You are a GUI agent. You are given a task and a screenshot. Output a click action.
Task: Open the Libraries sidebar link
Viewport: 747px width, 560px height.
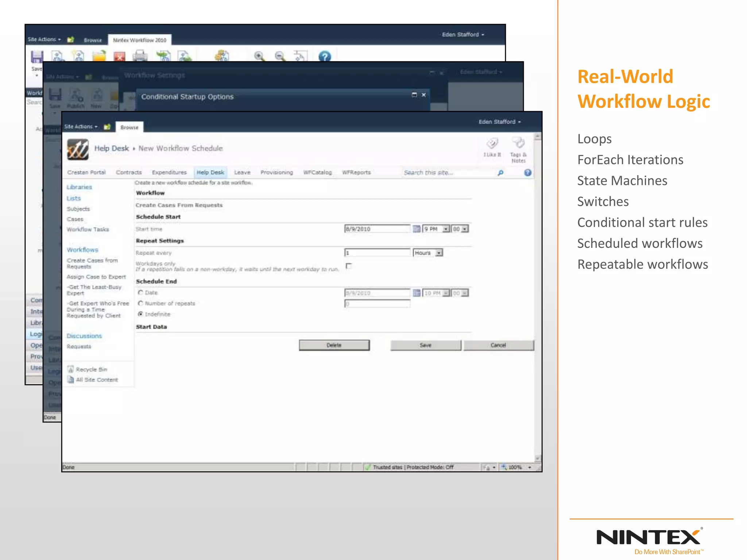(x=79, y=187)
